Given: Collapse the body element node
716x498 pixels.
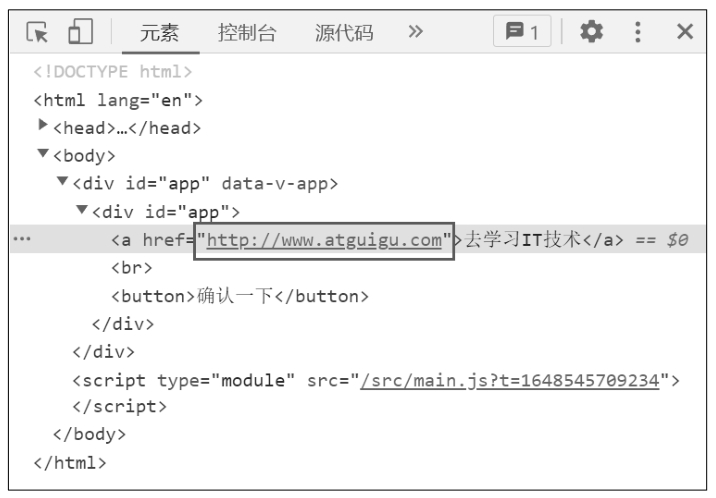Looking at the screenshot, I should click(x=43, y=155).
